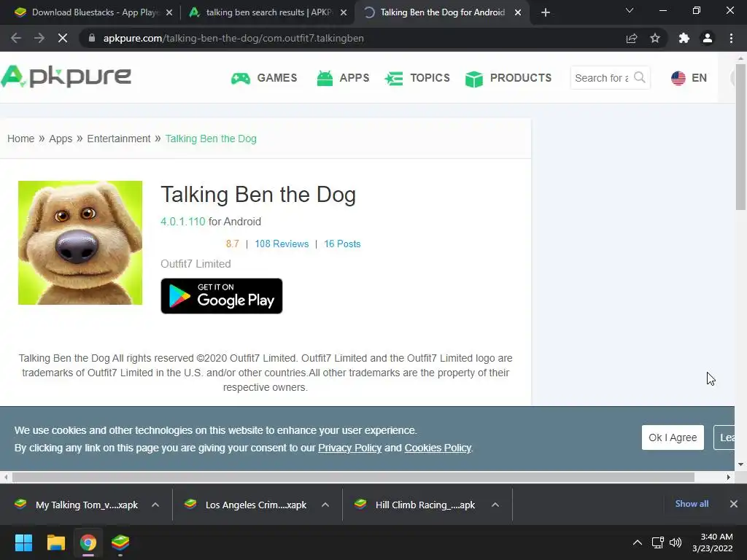
Task: Open the EN language selector
Action: pos(689,77)
